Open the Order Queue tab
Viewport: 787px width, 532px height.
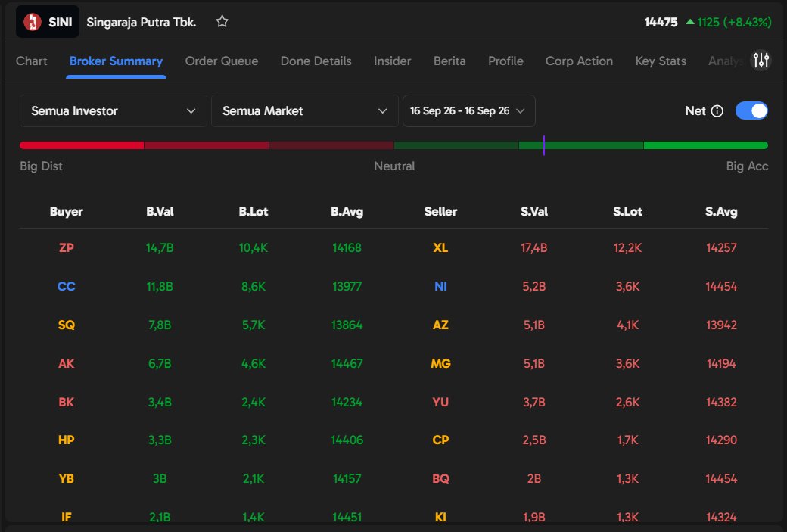click(x=221, y=61)
